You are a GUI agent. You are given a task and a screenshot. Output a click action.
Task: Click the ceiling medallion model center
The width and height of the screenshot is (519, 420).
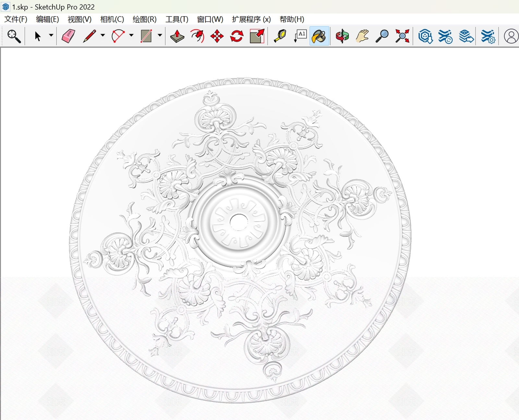[x=239, y=222]
